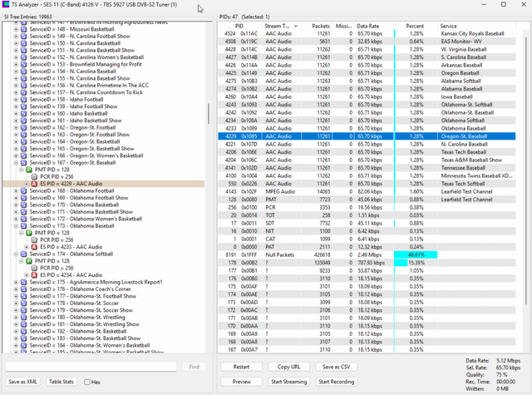Expand ServiceID 149 N. Carolina Football Show
The image size is (532, 395).
(16, 37)
